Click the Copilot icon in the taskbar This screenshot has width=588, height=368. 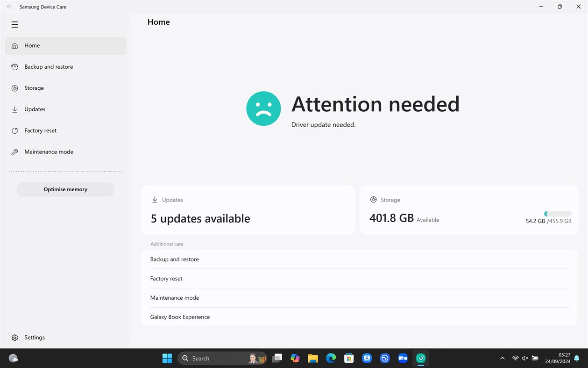tap(295, 358)
